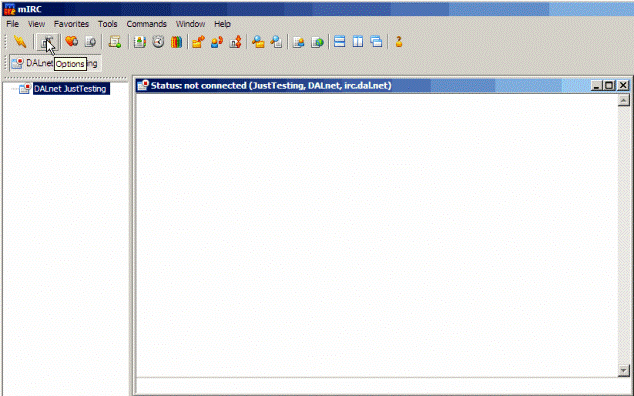Open Favorites heart icon in toolbar
634x396 pixels.
coord(72,42)
